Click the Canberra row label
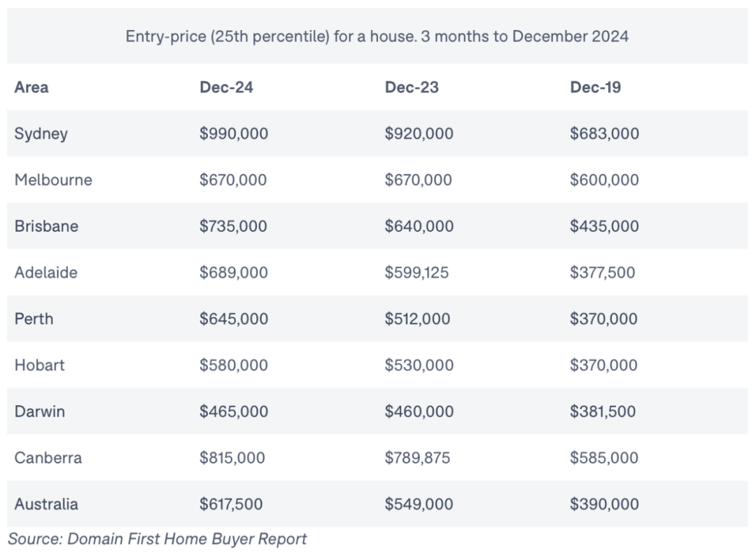The height and width of the screenshot is (553, 756). (x=48, y=458)
